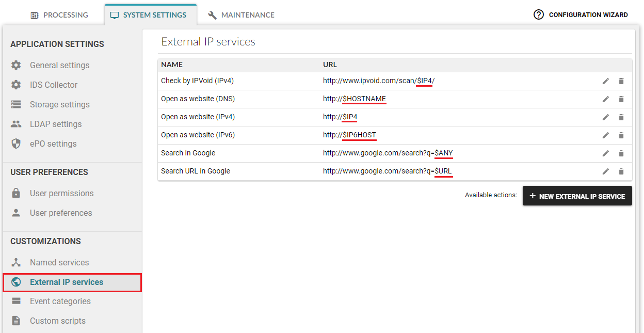This screenshot has width=644, height=333.
Task: Open User permissions section
Action: 61,193
